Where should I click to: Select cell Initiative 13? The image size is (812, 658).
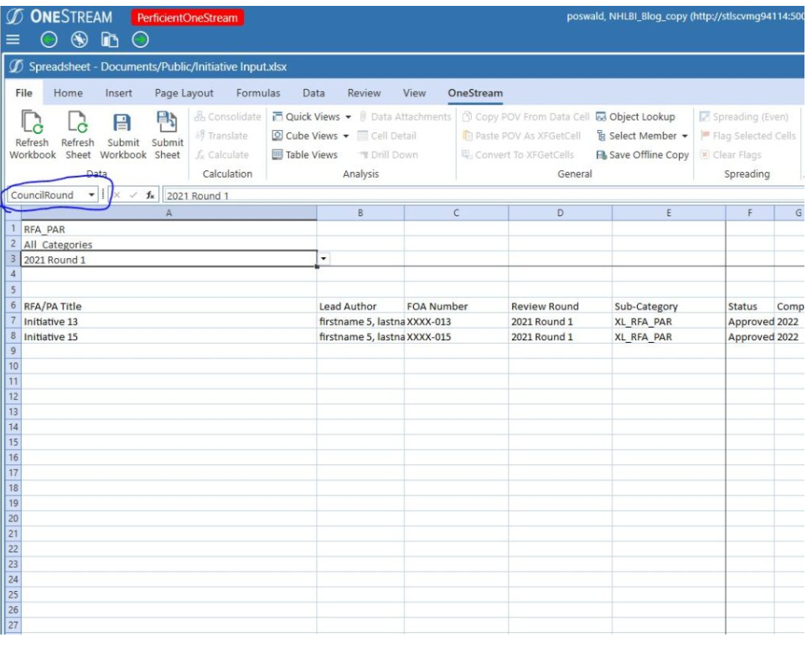click(168, 321)
